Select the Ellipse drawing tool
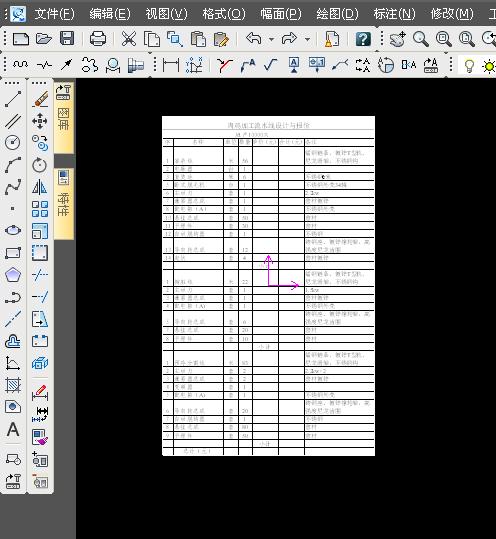The height and width of the screenshot is (539, 496). [13, 230]
